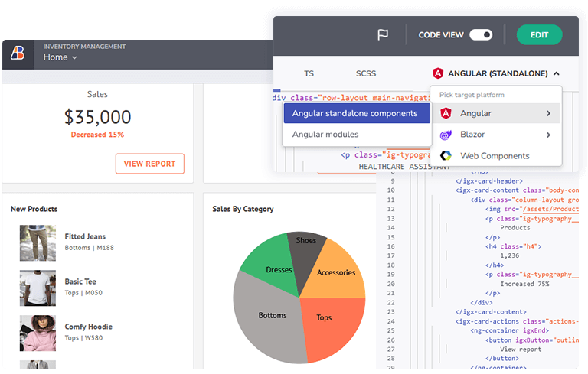The width and height of the screenshot is (588, 374).
Task: Toggle the Code View switch
Action: pyautogui.click(x=481, y=35)
